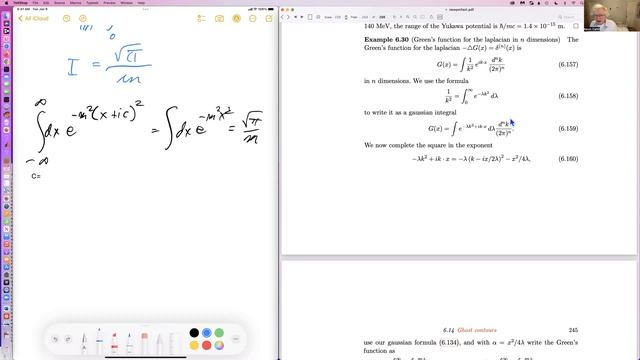Select the blue marker drawing tool
The image size is (640, 360).
point(99,341)
